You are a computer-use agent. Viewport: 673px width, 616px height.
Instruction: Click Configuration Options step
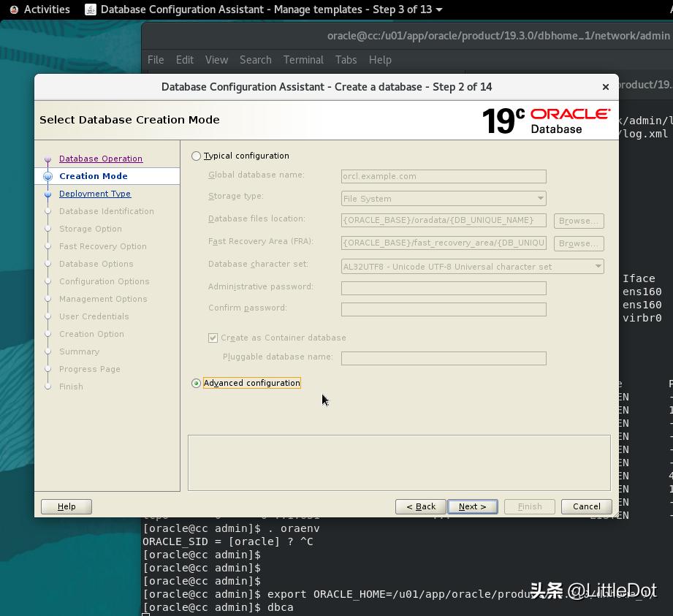(x=104, y=281)
